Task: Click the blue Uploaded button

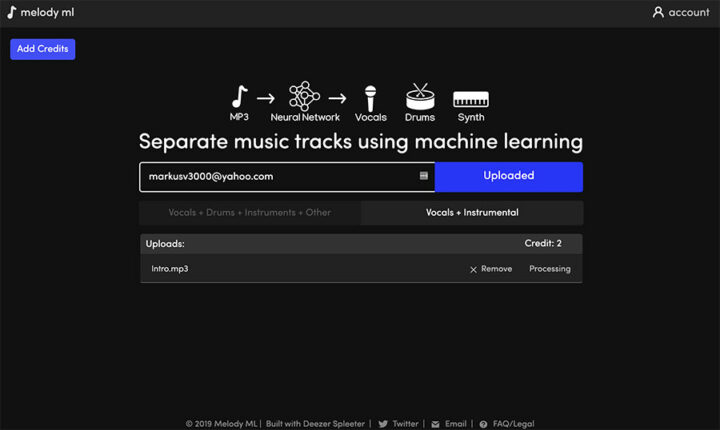Action: pos(508,176)
